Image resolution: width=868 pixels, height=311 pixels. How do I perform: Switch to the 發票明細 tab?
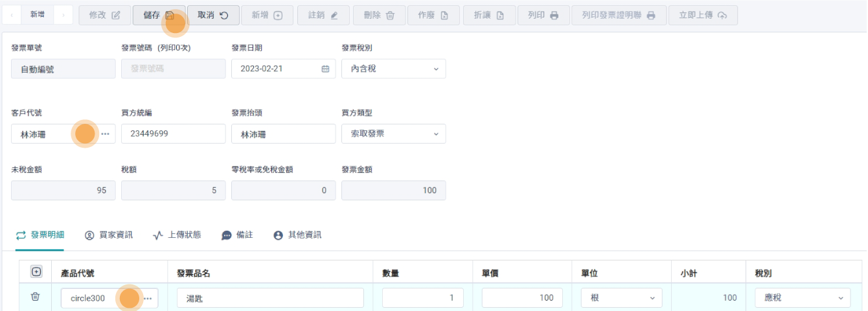pos(40,235)
